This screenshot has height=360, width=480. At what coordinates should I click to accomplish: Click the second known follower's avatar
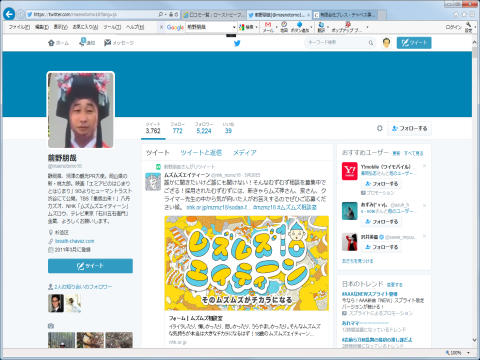click(73, 303)
